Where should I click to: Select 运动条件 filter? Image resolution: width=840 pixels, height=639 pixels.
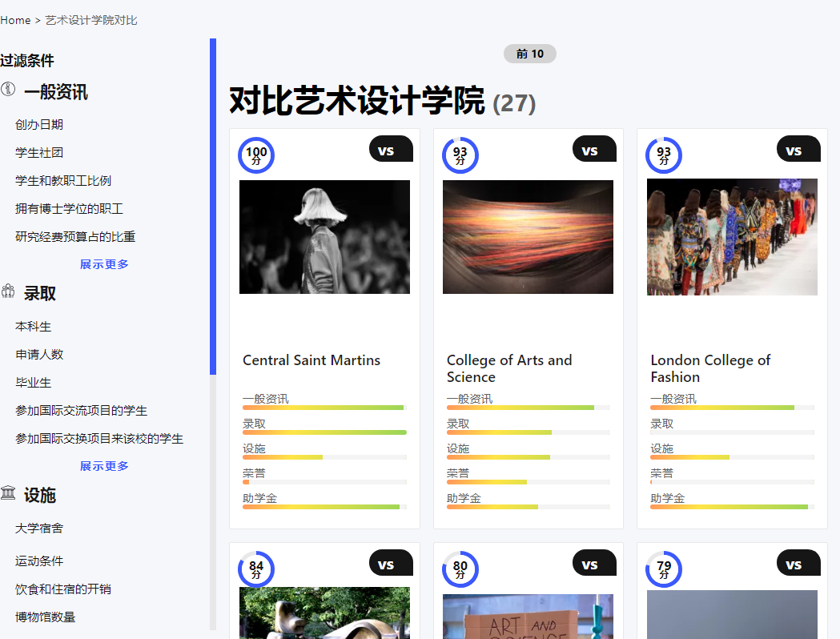click(39, 561)
